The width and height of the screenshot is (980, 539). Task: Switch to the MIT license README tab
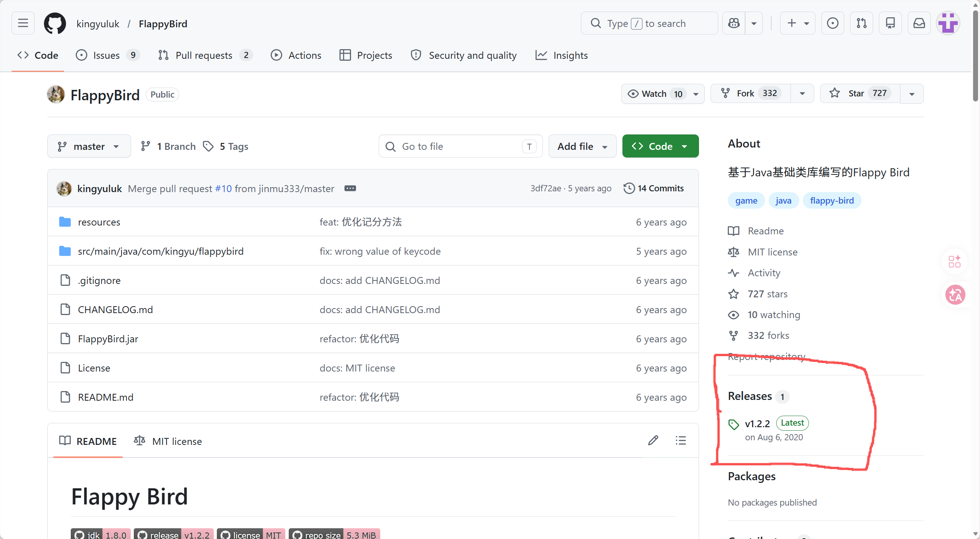[x=168, y=441]
